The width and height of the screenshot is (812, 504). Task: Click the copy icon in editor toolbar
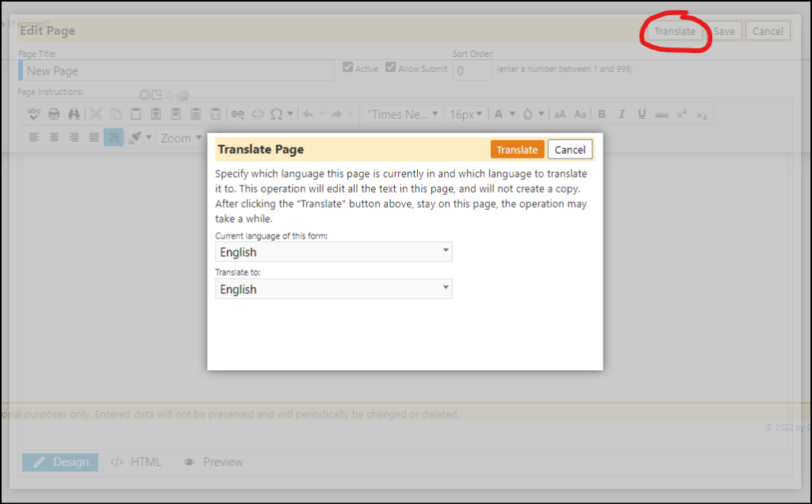(x=117, y=114)
